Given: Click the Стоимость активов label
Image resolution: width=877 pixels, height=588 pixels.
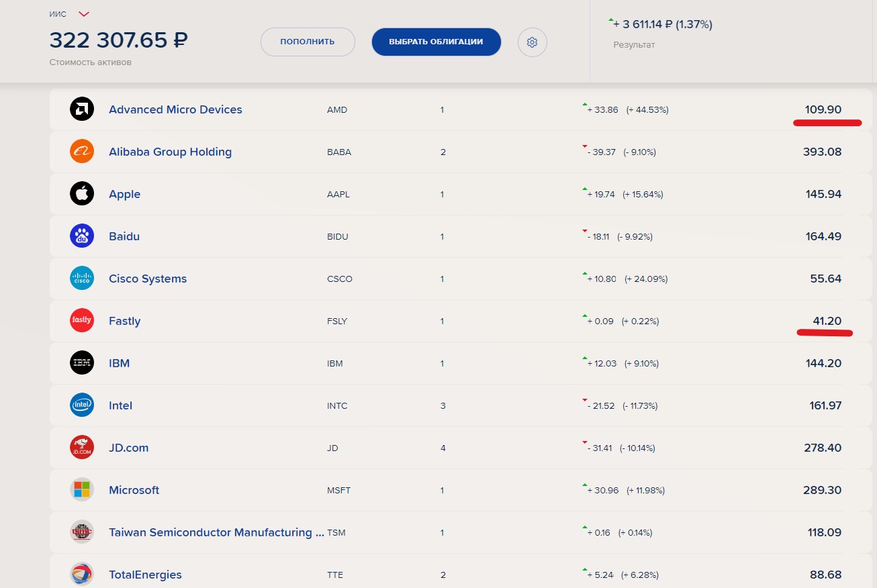Looking at the screenshot, I should coord(91,62).
